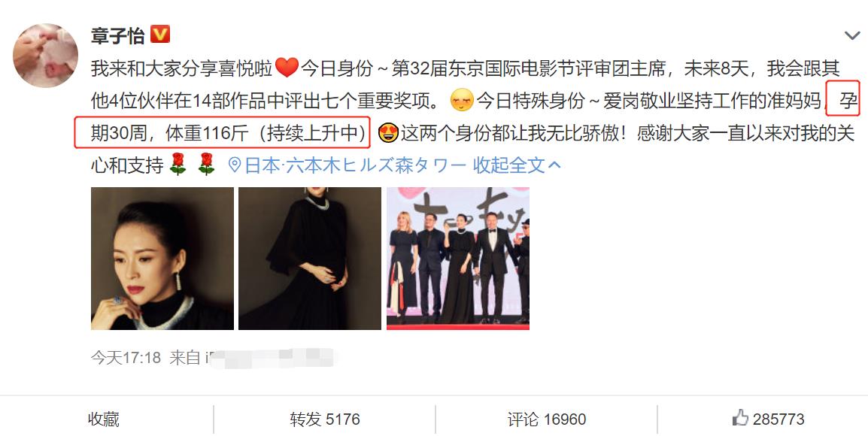Open the close-up portrait photo thumbnail
Screen dimensions: 868x436
click(162, 259)
